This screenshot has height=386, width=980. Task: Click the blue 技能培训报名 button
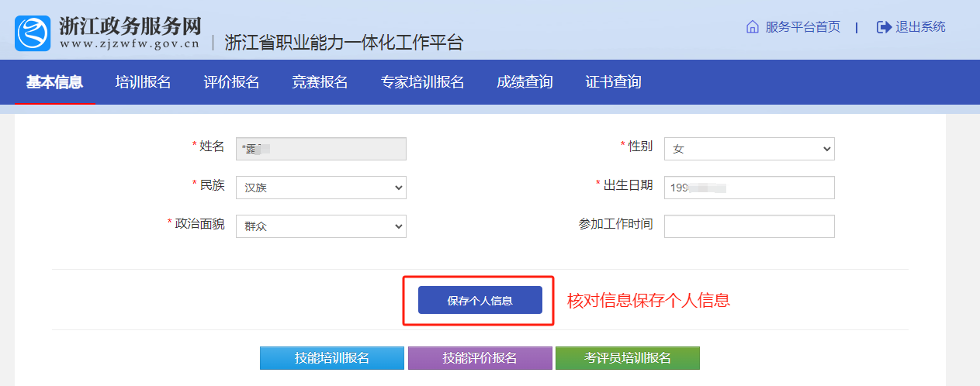point(331,358)
